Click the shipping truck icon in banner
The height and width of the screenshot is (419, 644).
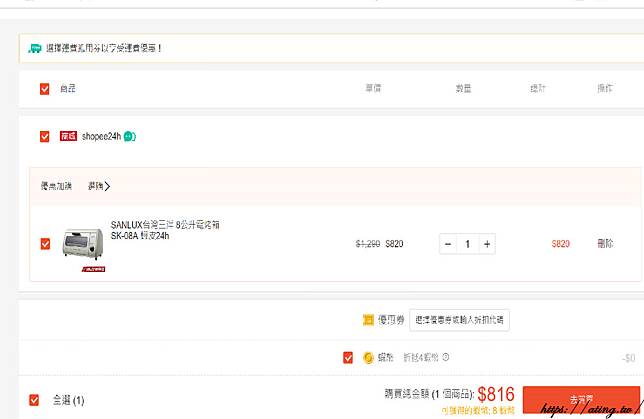(35, 48)
